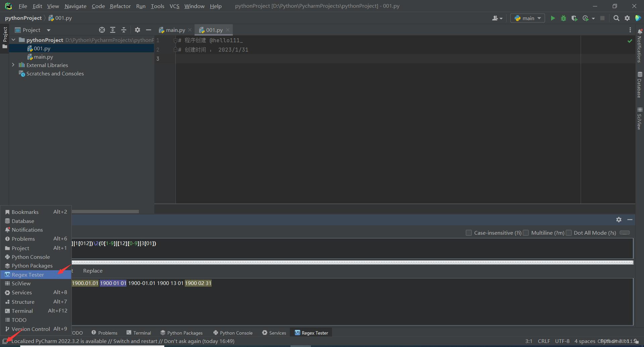Viewport: 644px width, 347px height.
Task: Choose Bookmarks in the popup list
Action: (x=36, y=212)
